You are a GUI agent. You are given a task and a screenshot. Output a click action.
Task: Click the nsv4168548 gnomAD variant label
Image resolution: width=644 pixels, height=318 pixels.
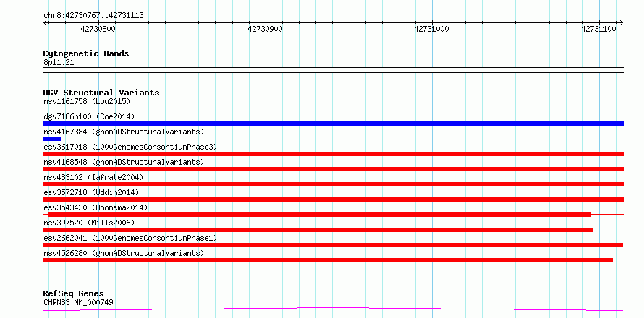(x=124, y=162)
